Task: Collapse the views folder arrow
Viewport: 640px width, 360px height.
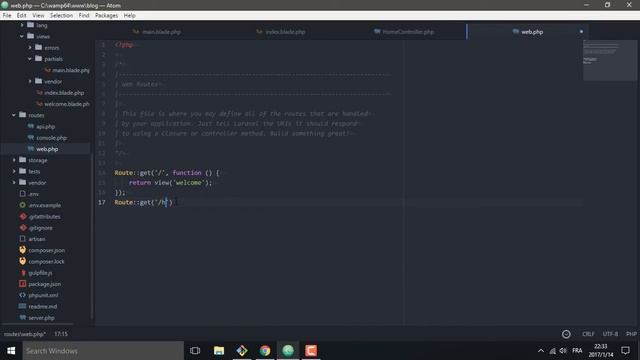Action: pos(22,36)
